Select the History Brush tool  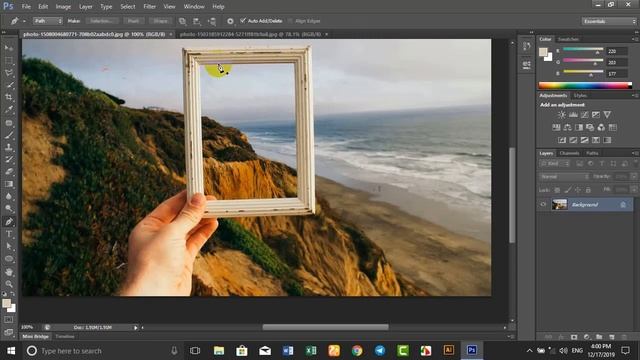click(9, 159)
